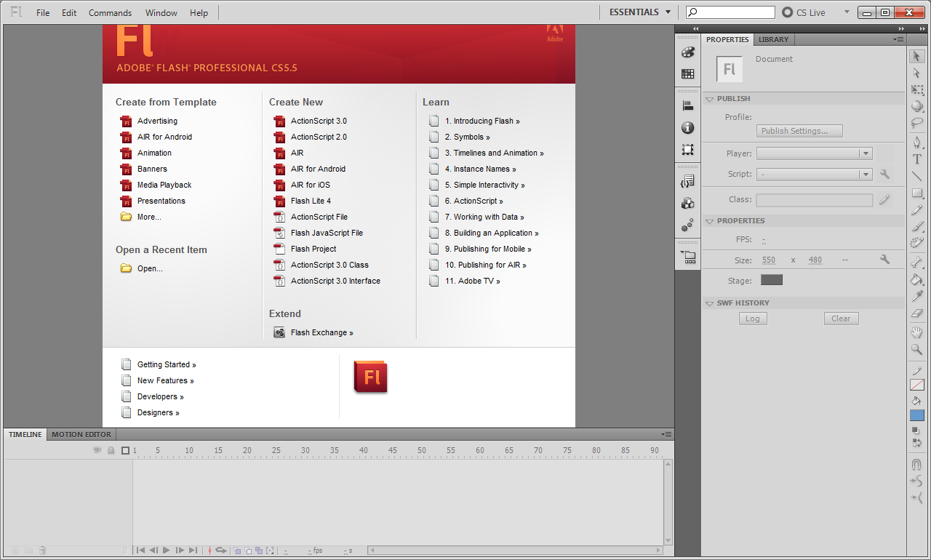Click the blue Fill color swatch

point(916,415)
